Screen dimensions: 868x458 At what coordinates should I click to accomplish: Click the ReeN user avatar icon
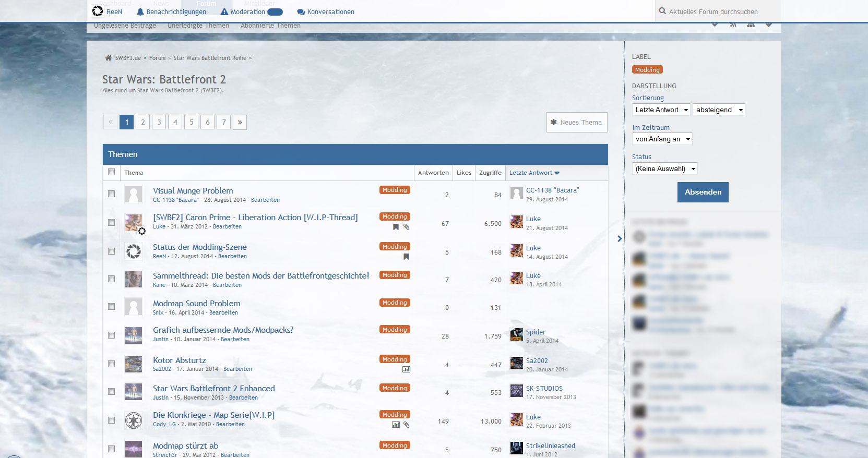(x=98, y=11)
